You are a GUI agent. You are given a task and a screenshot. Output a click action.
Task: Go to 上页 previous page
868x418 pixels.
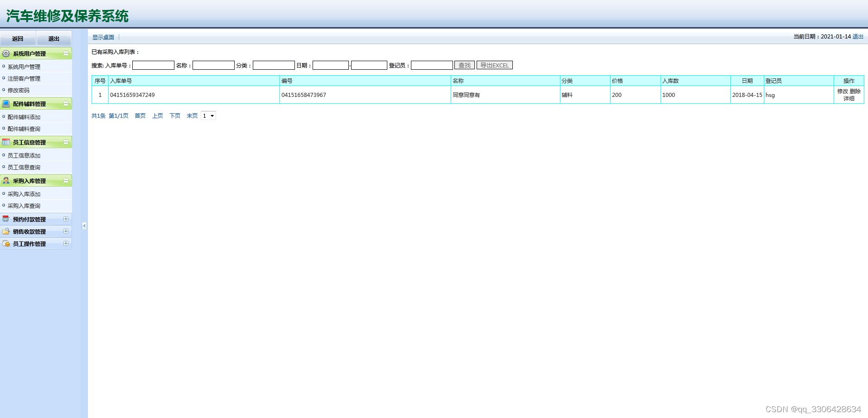pyautogui.click(x=158, y=116)
